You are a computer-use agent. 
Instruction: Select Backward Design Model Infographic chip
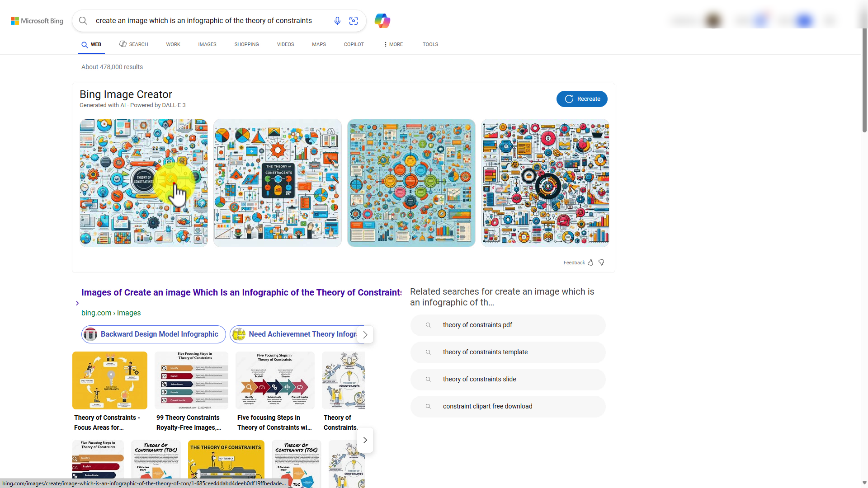pos(154,334)
